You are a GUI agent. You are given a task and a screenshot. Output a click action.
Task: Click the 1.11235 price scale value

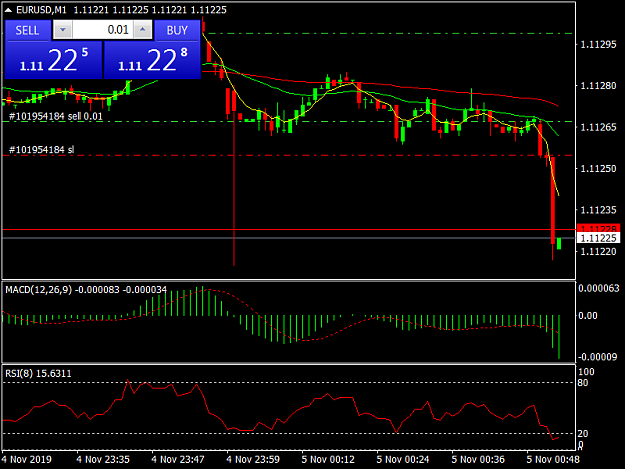[x=598, y=210]
